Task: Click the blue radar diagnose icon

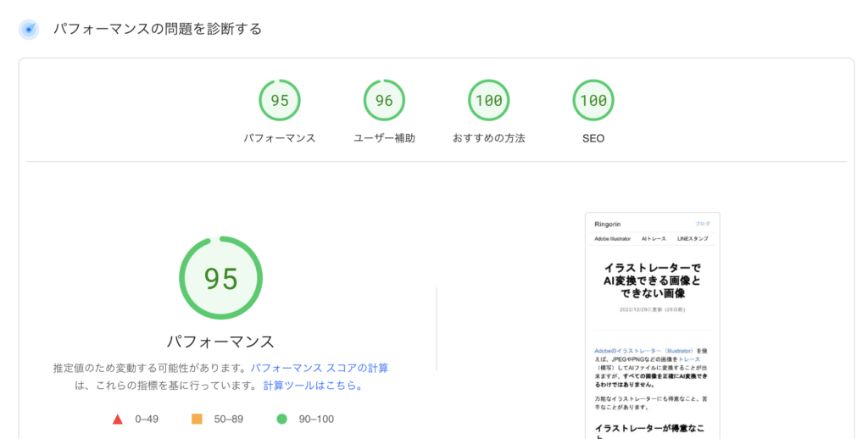Action: tap(29, 30)
